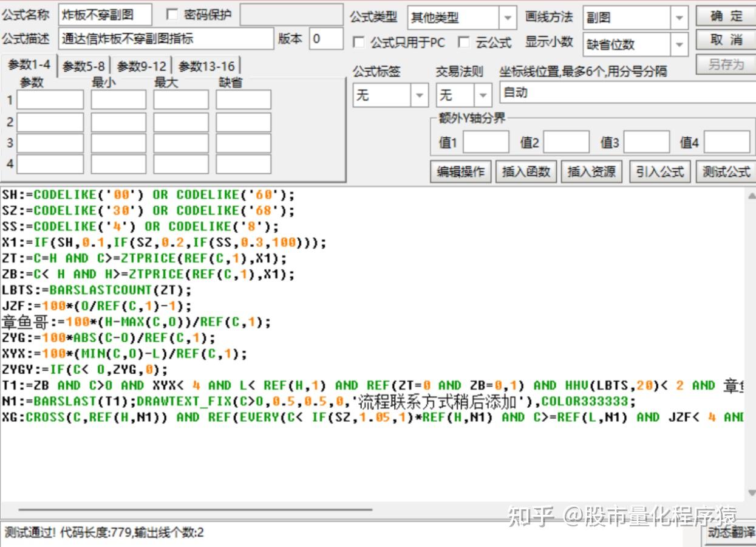
Task: Focus row 1 最小 field
Action: click(119, 100)
